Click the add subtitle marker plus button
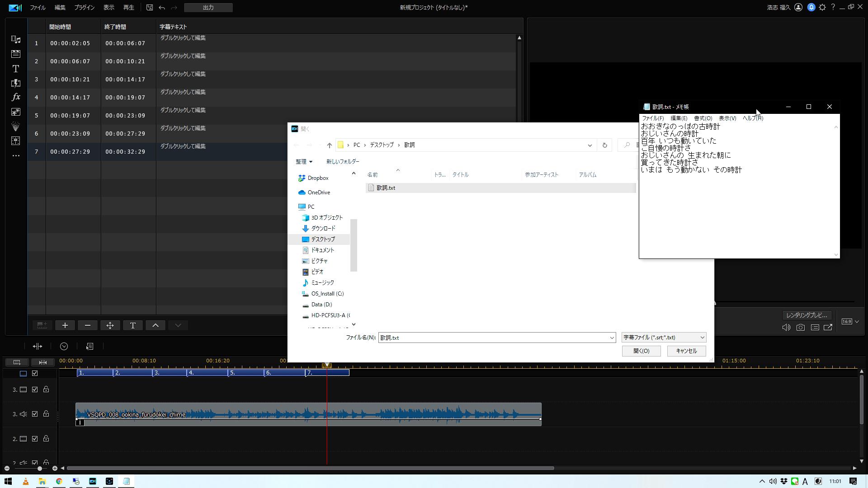 [x=65, y=325]
